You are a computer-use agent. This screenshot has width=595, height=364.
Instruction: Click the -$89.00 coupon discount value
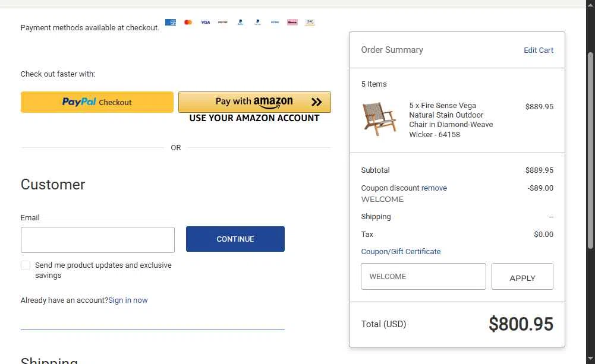(x=540, y=188)
